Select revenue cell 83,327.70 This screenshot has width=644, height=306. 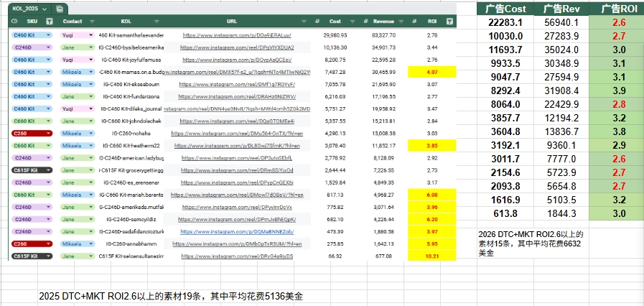384,35
